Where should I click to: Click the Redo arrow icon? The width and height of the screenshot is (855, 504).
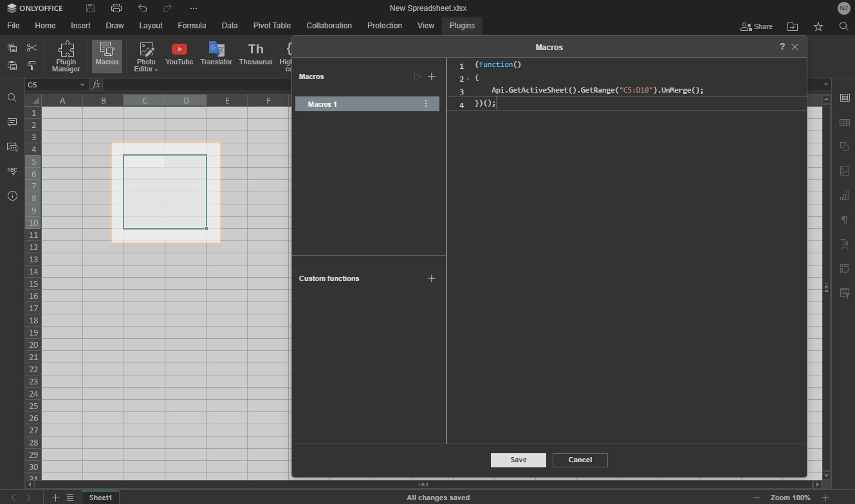[x=168, y=8]
